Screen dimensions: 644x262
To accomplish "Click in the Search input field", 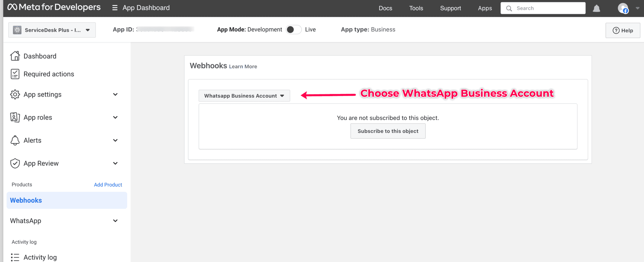I will click(543, 8).
